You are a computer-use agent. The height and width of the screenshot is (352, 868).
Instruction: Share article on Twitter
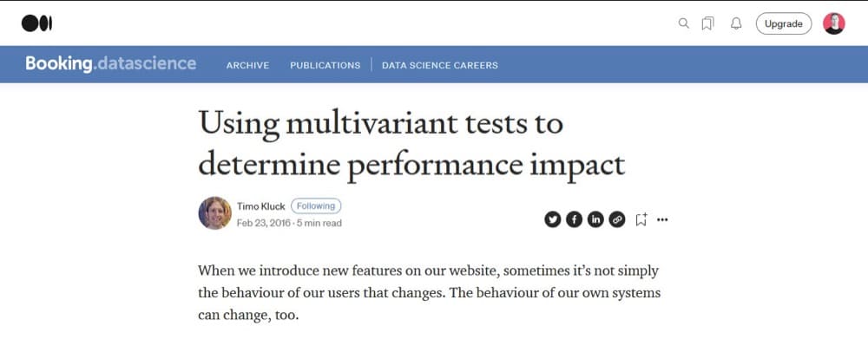click(552, 219)
